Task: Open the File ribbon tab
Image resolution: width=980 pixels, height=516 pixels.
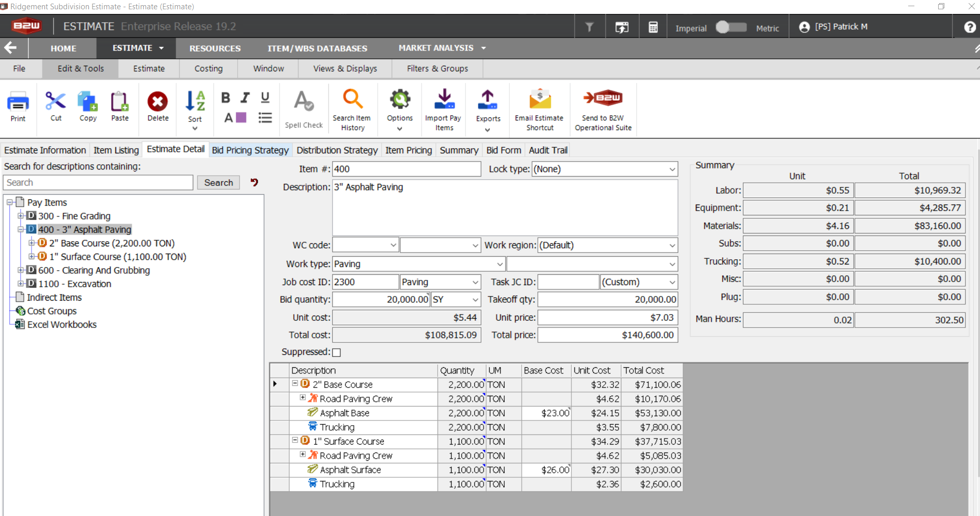Action: pos(19,69)
